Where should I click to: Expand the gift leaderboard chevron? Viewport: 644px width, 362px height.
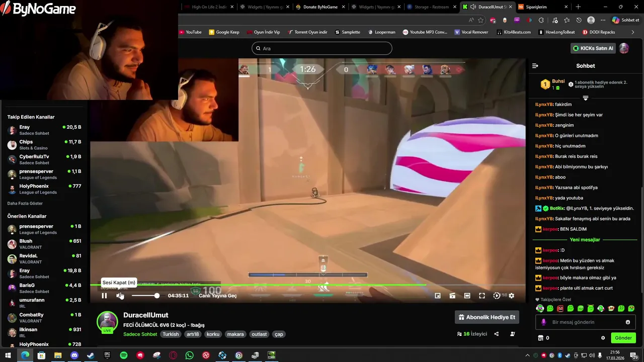point(585,98)
